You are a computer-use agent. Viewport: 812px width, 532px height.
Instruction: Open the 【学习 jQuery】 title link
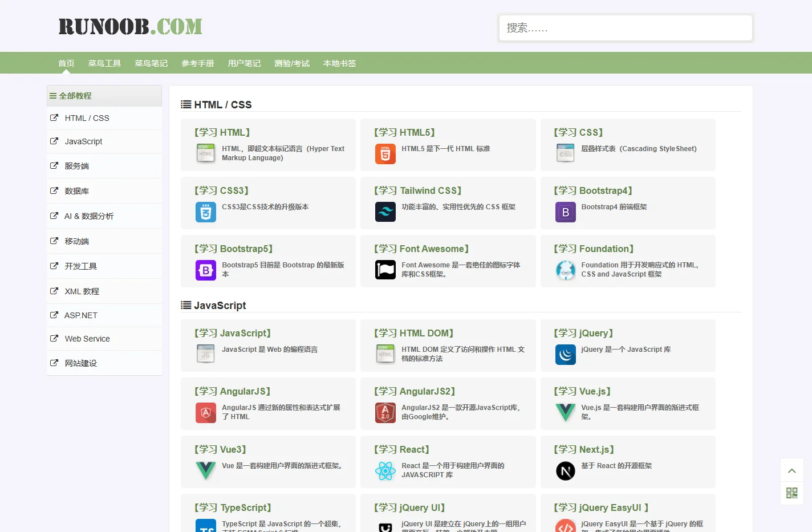coord(583,333)
